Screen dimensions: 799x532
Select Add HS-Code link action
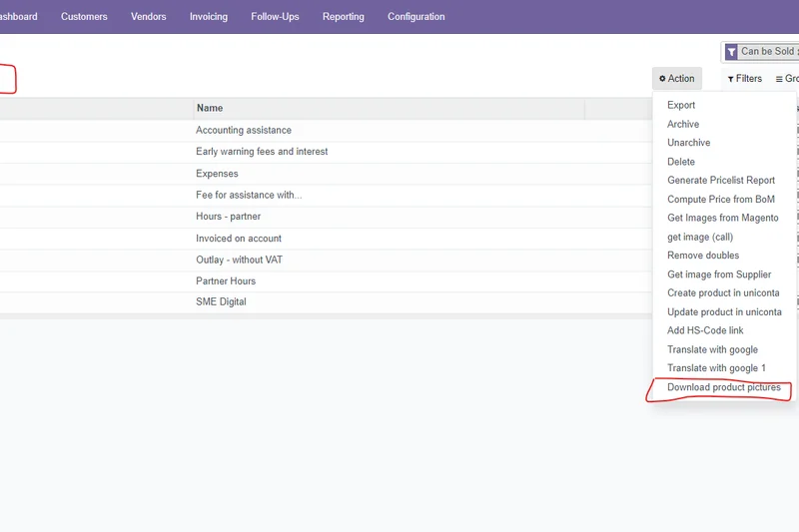pyautogui.click(x=705, y=330)
